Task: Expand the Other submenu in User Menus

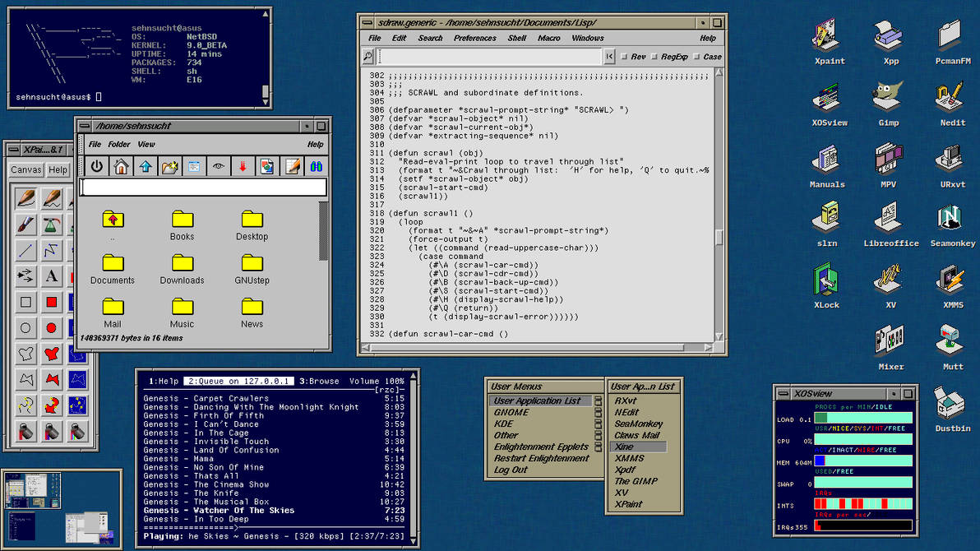Action: pos(599,435)
